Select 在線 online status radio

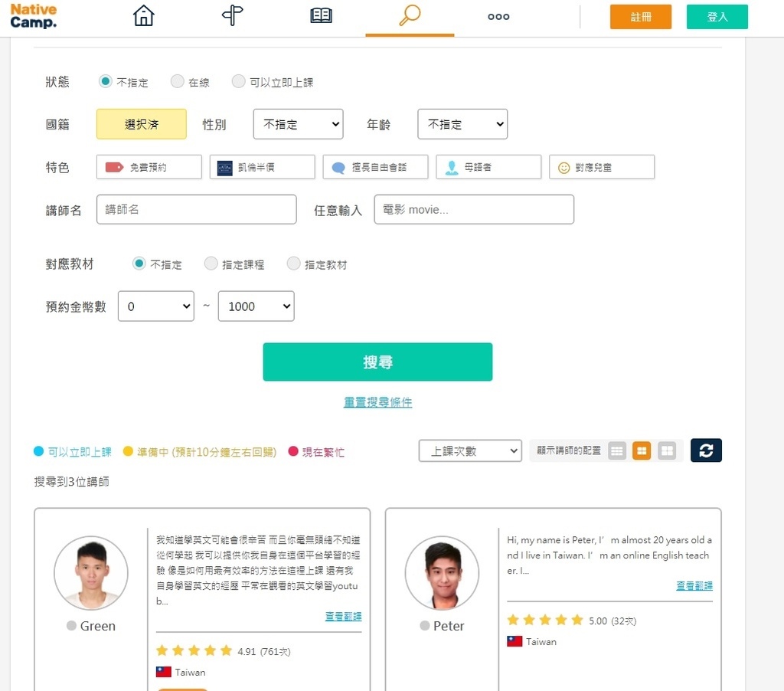[x=177, y=81]
